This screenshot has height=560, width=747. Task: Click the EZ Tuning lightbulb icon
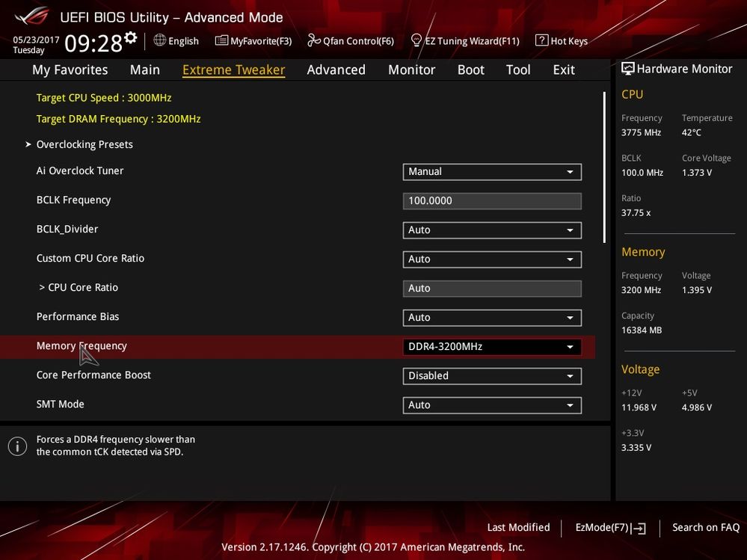[416, 40]
